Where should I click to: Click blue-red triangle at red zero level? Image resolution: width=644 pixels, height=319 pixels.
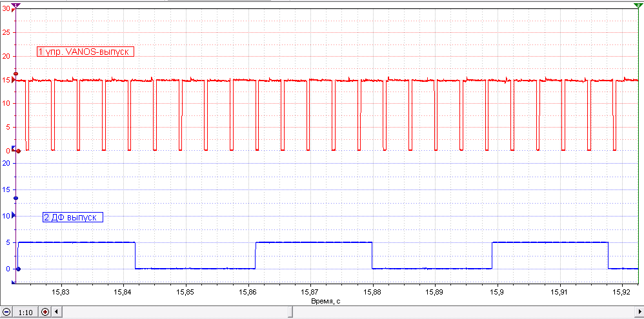tap(14, 148)
